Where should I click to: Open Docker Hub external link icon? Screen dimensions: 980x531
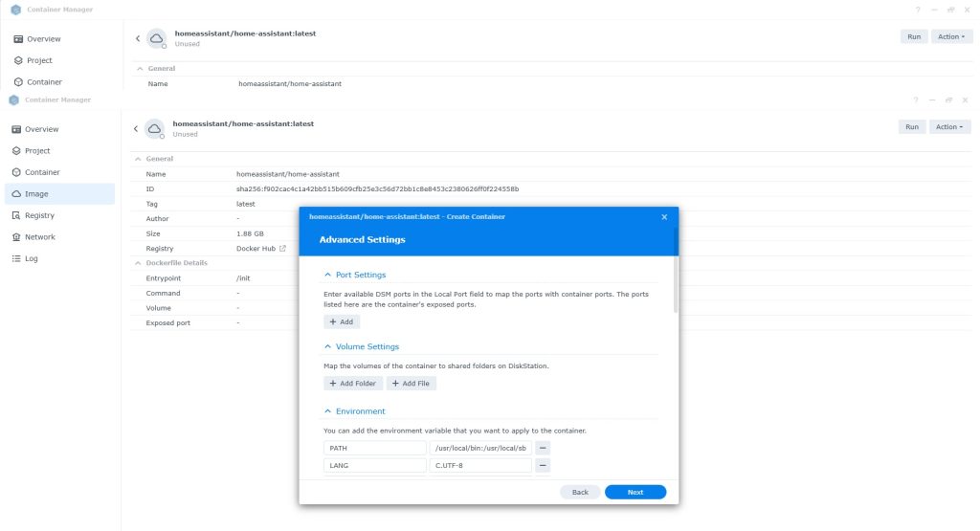coord(282,249)
